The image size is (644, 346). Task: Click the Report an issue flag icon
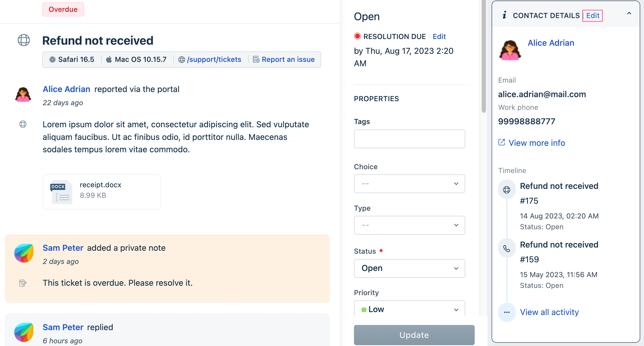click(256, 59)
